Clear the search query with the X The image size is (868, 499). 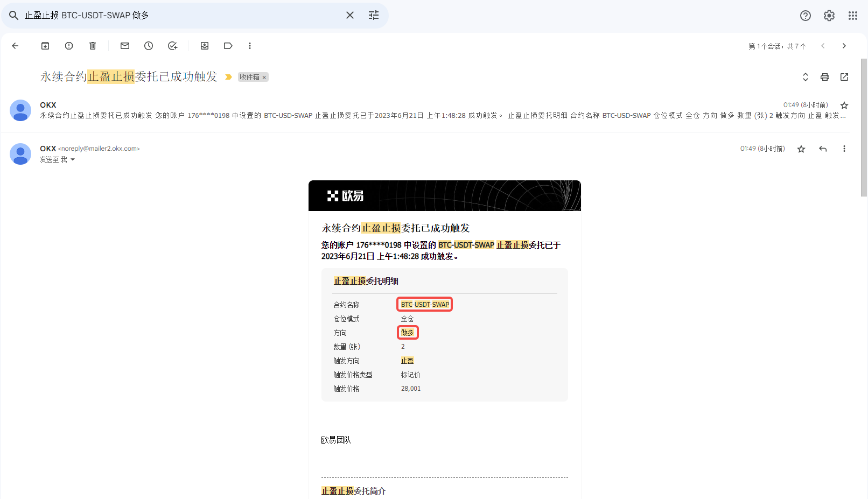[350, 15]
